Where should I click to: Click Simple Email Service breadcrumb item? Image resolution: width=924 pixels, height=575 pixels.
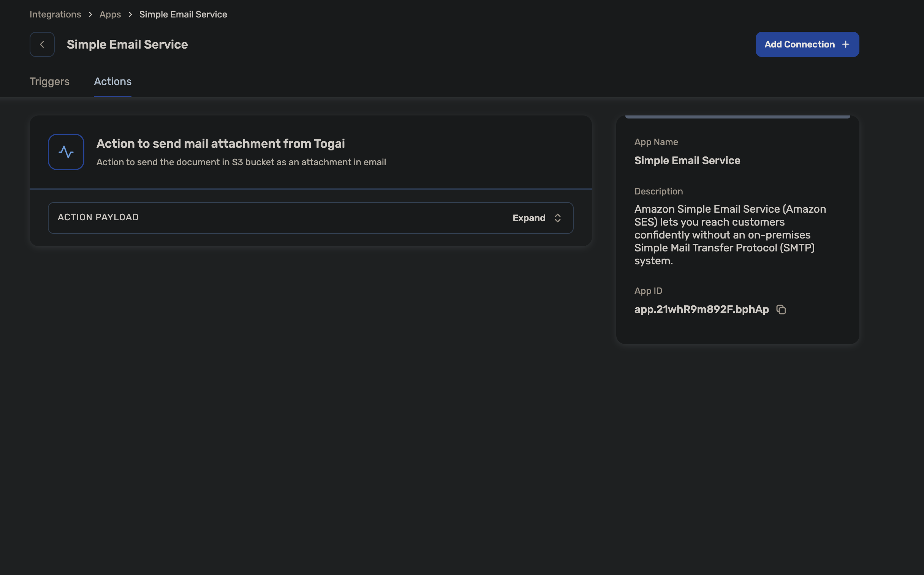183,14
